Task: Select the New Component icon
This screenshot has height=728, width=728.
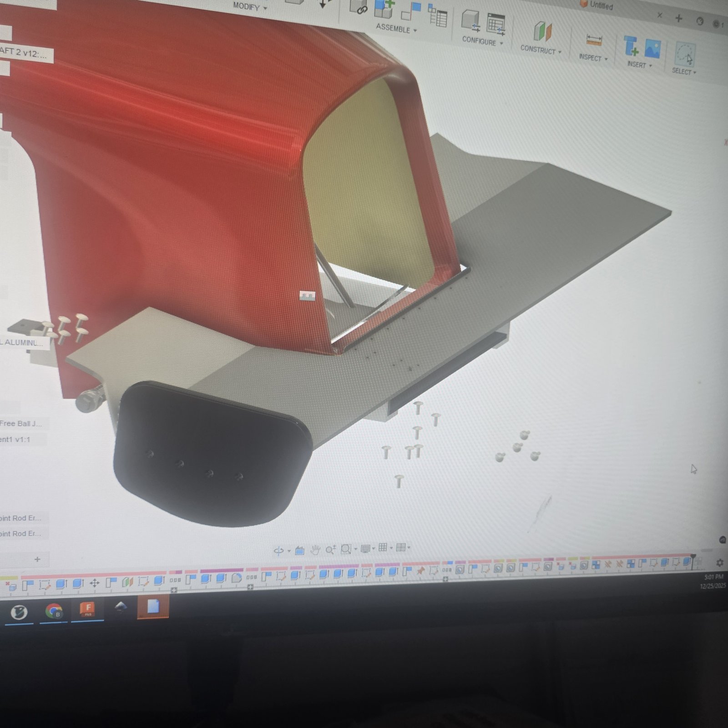Action: 383,10
